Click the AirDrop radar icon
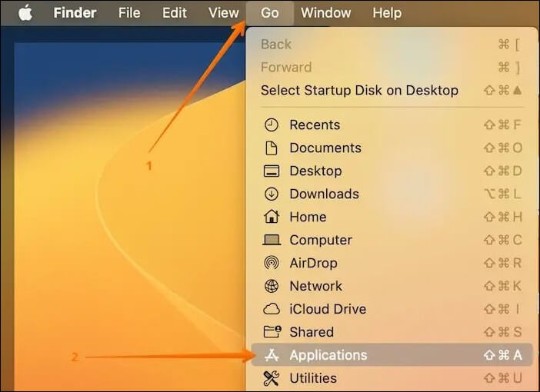The image size is (540, 392). [x=271, y=263]
